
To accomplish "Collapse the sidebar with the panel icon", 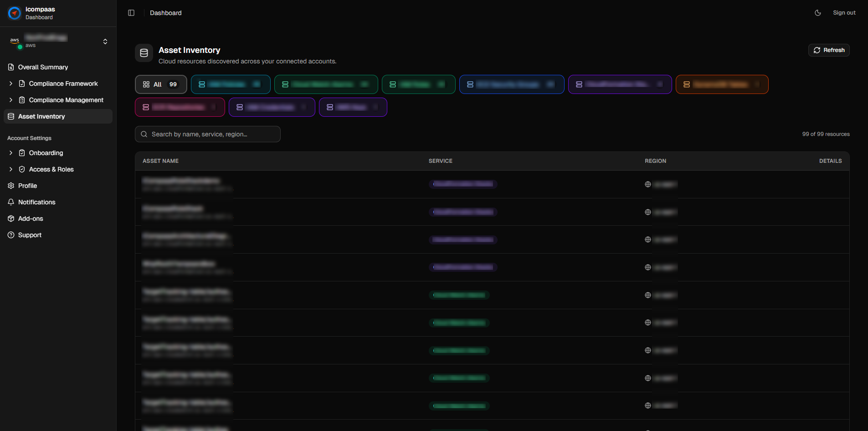I will click(x=131, y=13).
